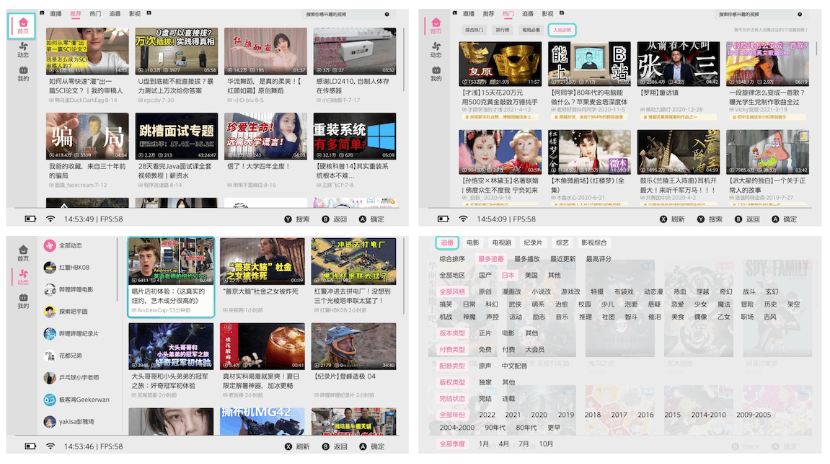830x464 pixels.
Task: Click the highlighted pink 首页 home icon
Action: coord(23,26)
